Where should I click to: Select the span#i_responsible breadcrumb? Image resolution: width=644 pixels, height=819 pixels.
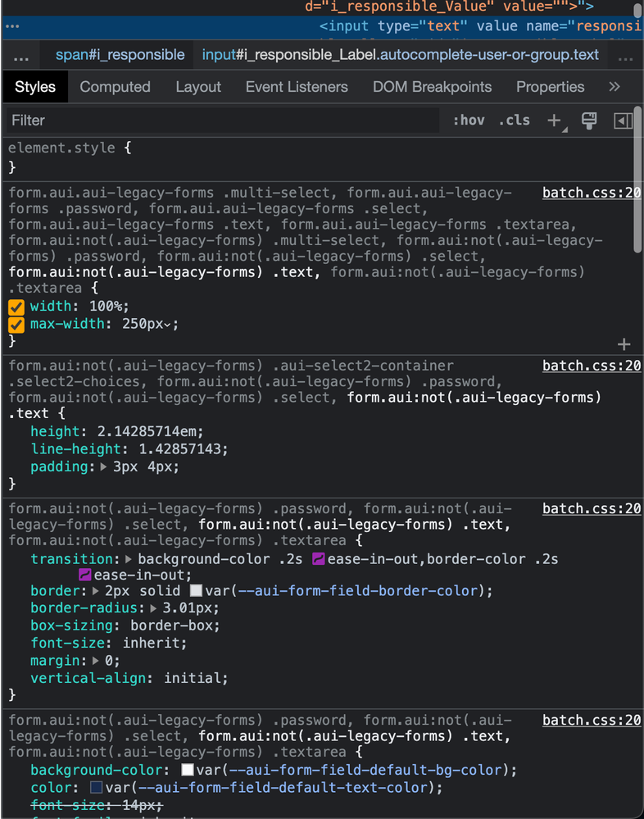coord(120,55)
